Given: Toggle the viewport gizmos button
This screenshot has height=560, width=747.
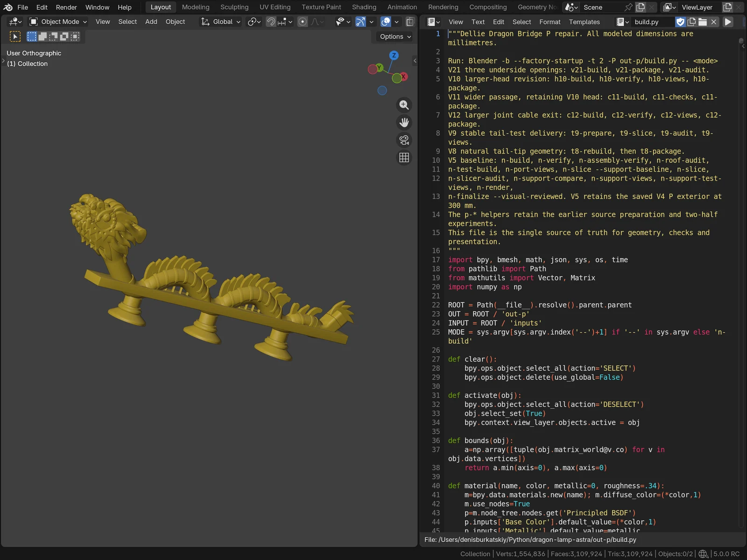Looking at the screenshot, I should (360, 21).
